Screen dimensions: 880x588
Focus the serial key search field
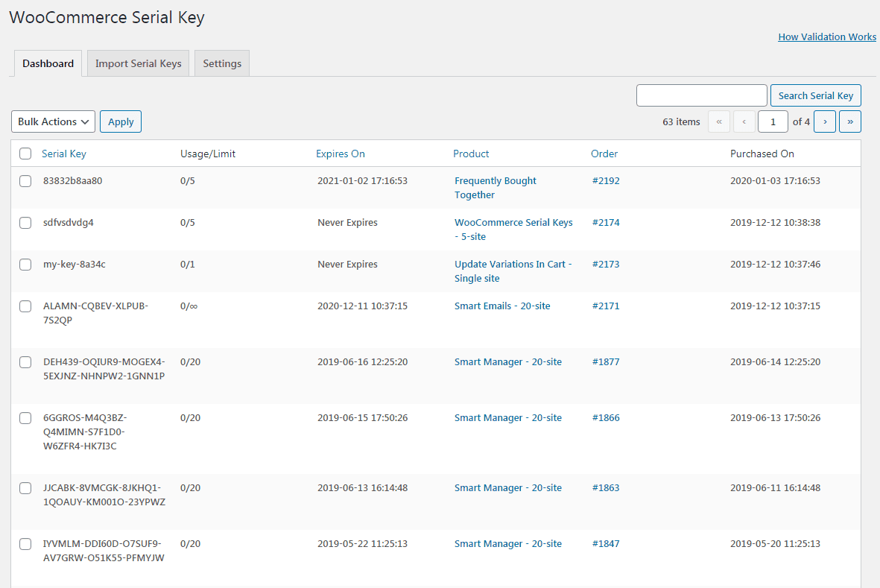[701, 95]
